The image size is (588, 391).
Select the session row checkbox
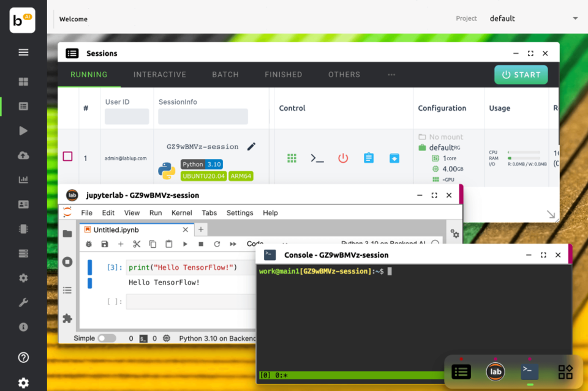pos(68,157)
